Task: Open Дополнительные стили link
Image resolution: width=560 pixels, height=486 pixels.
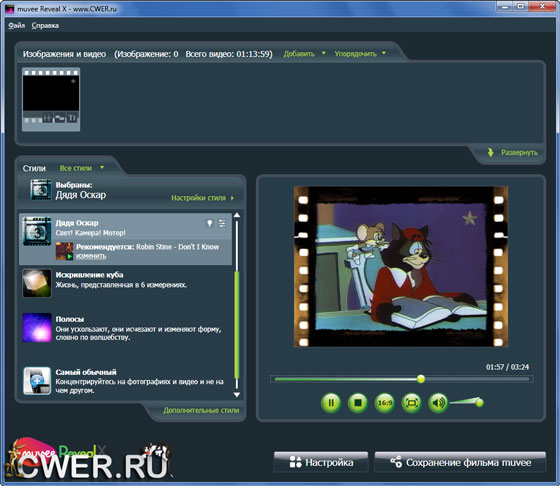Action: [x=201, y=410]
